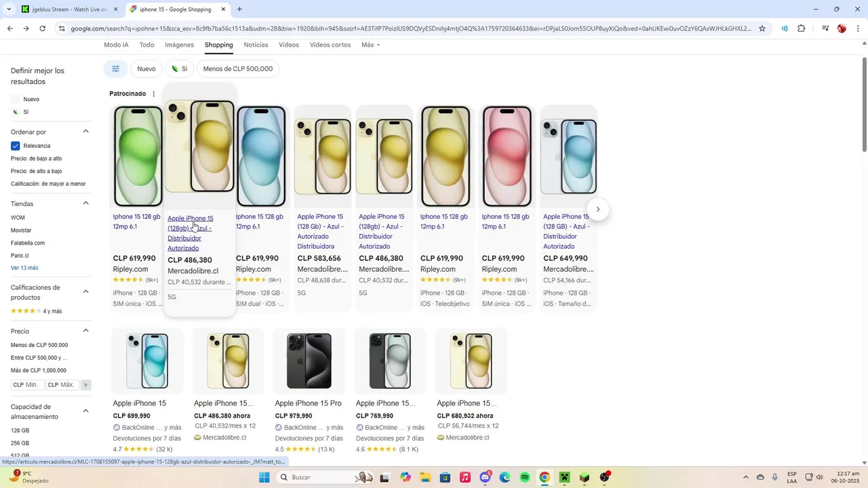The width and height of the screenshot is (868, 488).
Task: Open Microsoft Edge from the taskbar
Action: (505, 477)
